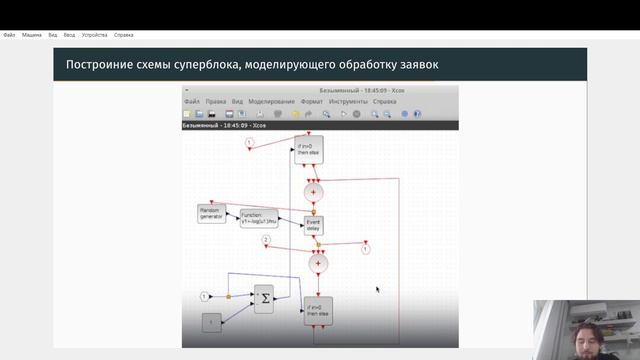Image resolution: width=640 pixels, height=360 pixels.
Task: Click orange split point below Event delay block
Action: tap(318, 245)
